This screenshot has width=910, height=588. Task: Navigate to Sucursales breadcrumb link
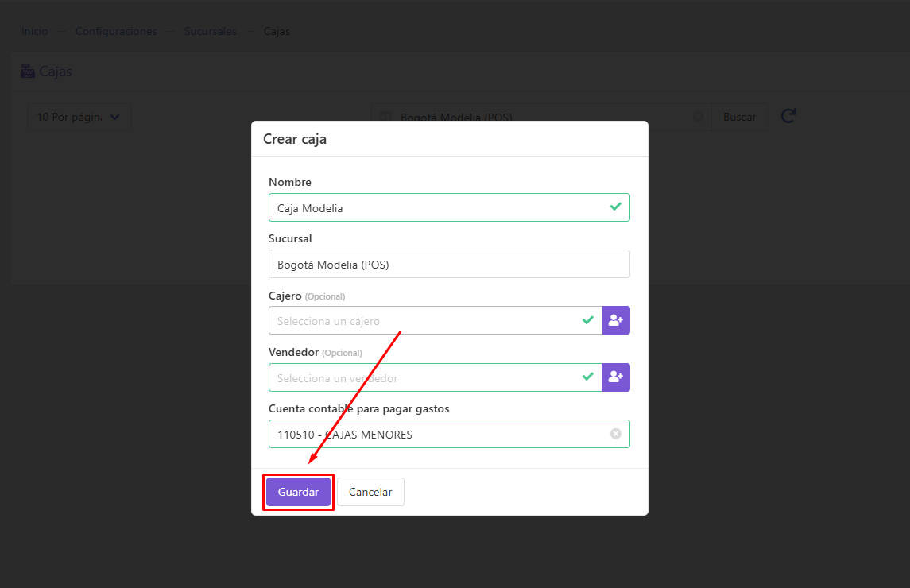tap(210, 31)
